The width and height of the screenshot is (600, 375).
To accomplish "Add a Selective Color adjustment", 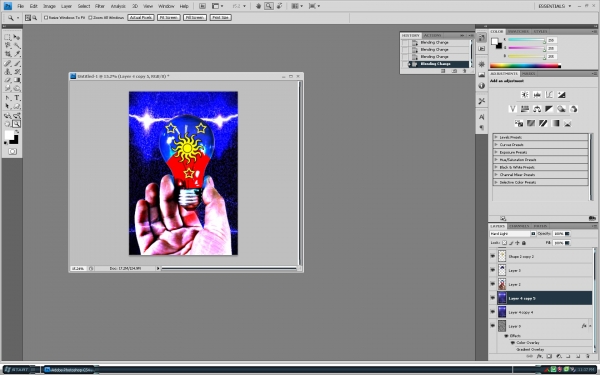I will [567, 123].
